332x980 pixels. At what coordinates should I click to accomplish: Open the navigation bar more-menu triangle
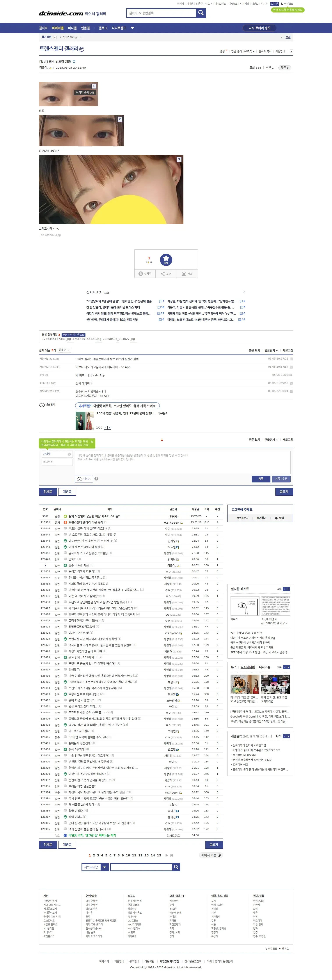click(x=133, y=28)
